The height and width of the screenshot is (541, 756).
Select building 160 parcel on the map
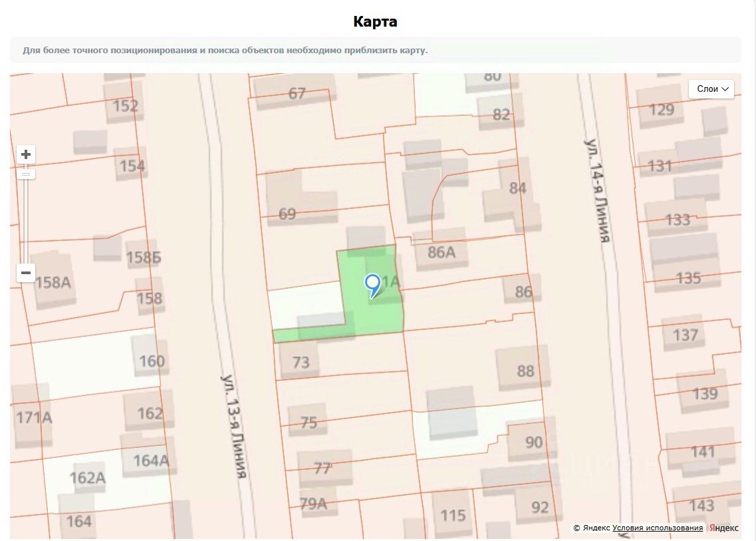pyautogui.click(x=152, y=361)
